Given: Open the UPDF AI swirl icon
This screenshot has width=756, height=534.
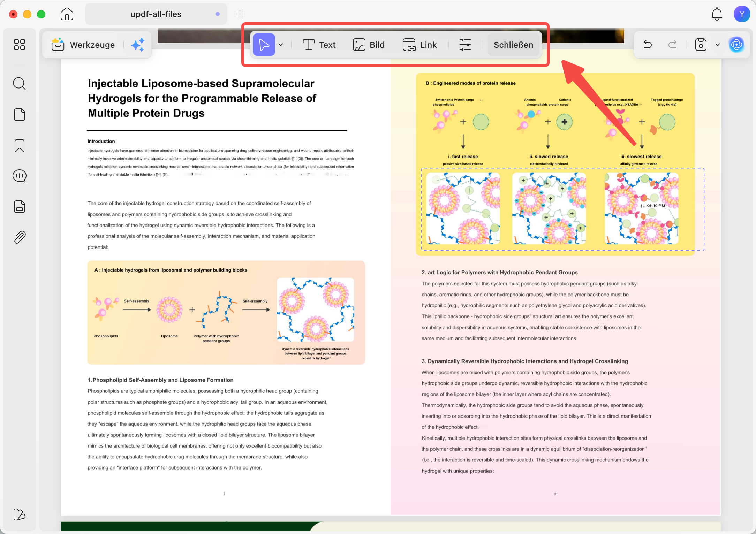Looking at the screenshot, I should (736, 45).
